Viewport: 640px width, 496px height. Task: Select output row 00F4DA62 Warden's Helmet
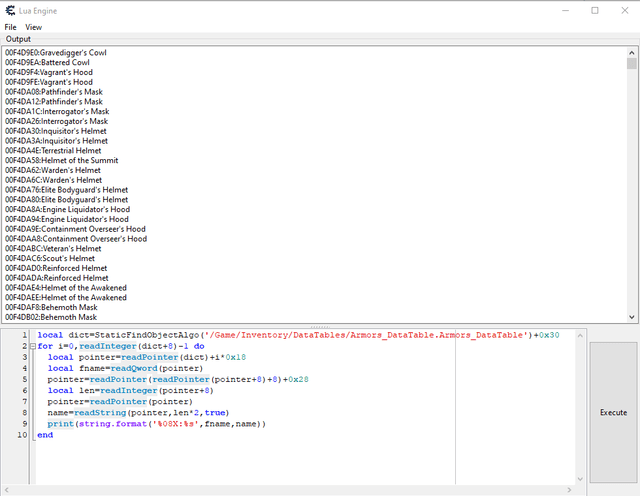pyautogui.click(x=53, y=170)
